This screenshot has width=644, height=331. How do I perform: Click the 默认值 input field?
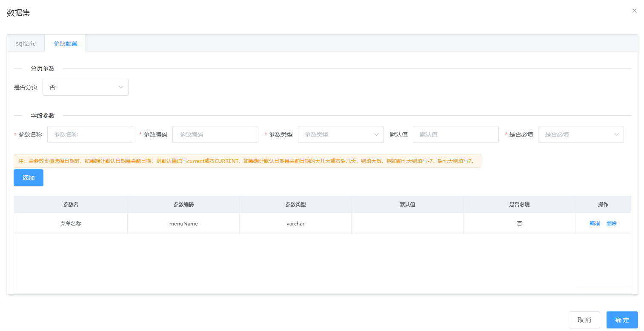pos(455,134)
